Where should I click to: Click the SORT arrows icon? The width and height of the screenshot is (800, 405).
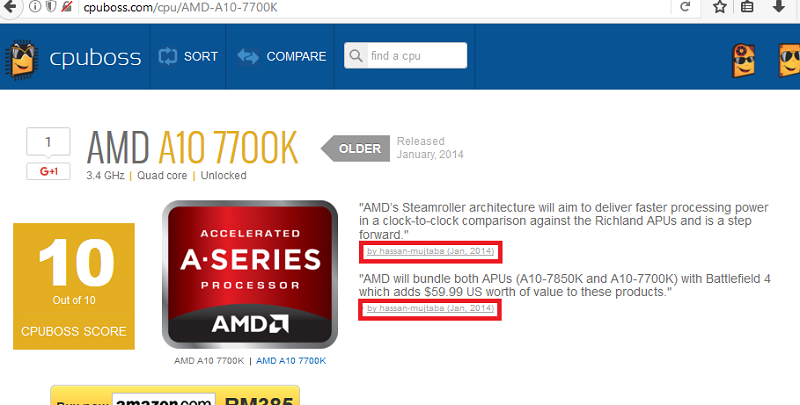tap(167, 56)
